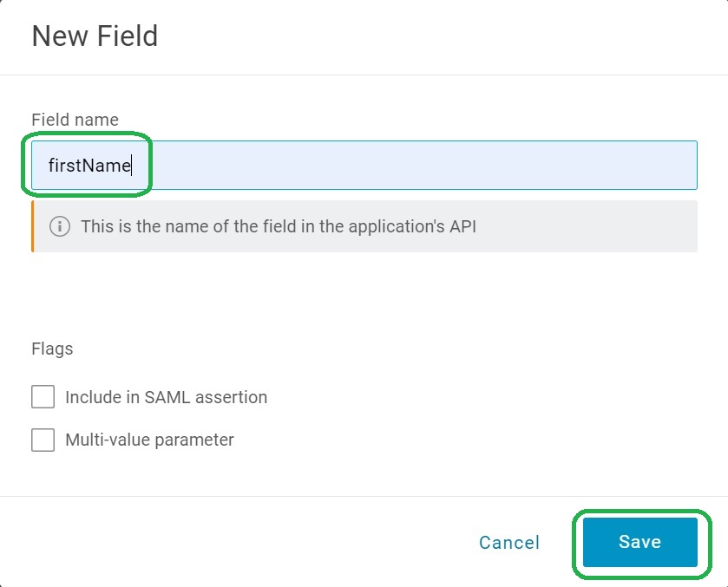Screen dimensions: 728x587
Task: Click the "Flags" section heading
Action: (x=52, y=349)
